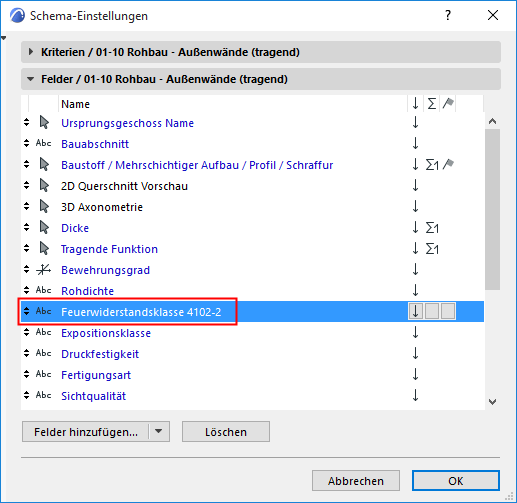Toggle the sum box for Feuerwiderstandsklasse 4102-2

432,311
